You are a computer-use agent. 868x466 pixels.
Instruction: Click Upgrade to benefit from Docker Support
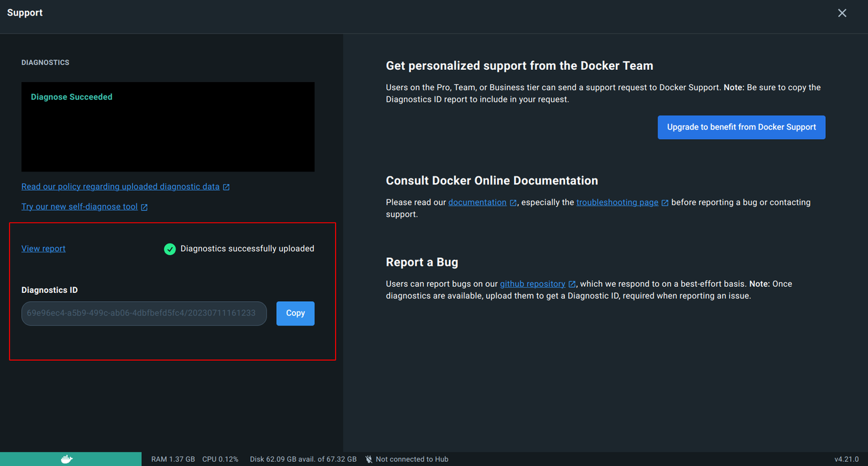tap(741, 127)
